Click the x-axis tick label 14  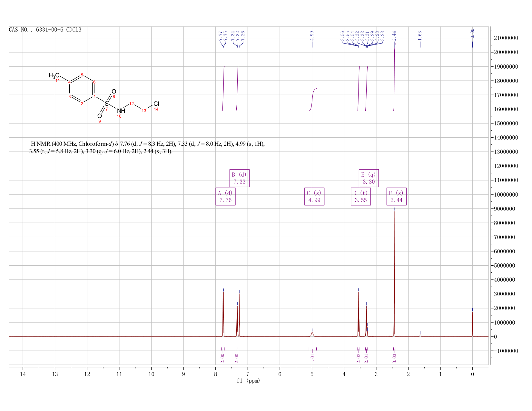click(x=23, y=374)
